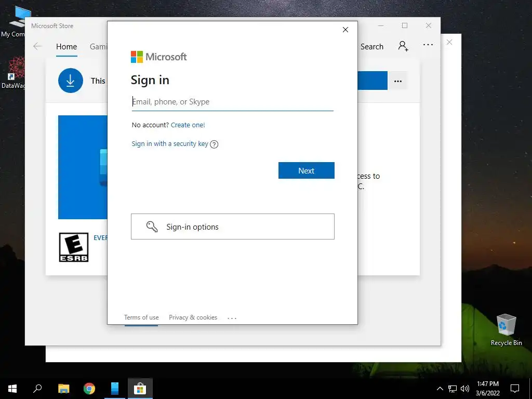Select Microsoft Store taskbar icon

(x=140, y=389)
